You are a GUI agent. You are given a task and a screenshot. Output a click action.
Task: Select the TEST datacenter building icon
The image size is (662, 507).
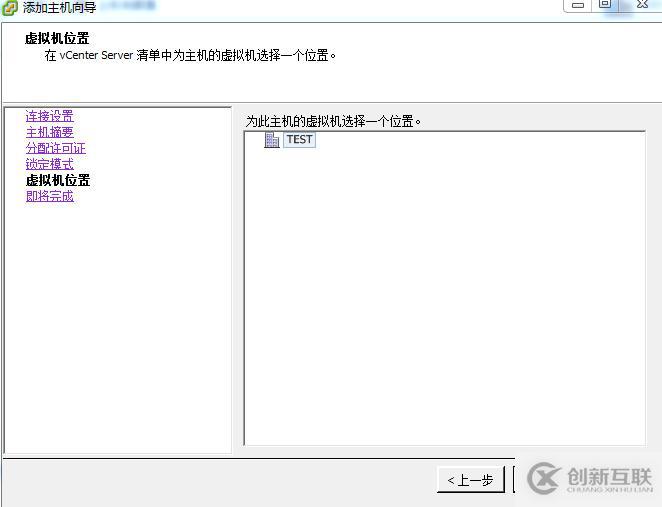point(272,140)
